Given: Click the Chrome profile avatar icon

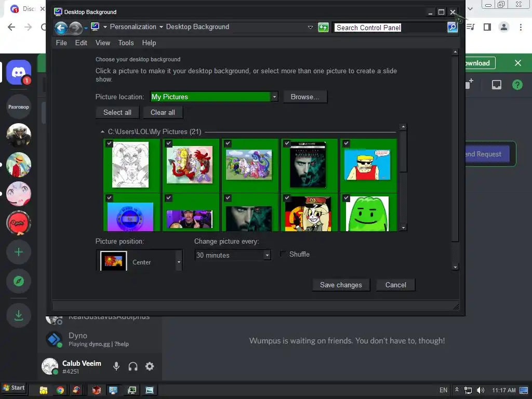Looking at the screenshot, I should 504,27.
